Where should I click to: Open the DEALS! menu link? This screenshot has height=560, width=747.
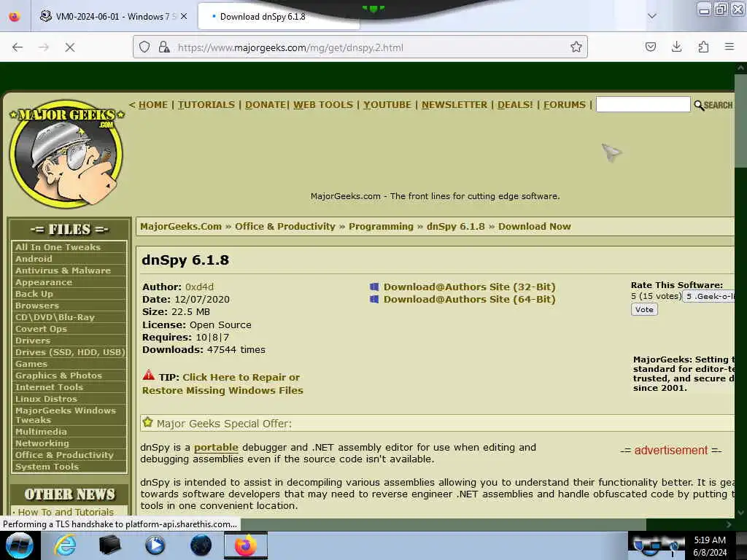[515, 105]
